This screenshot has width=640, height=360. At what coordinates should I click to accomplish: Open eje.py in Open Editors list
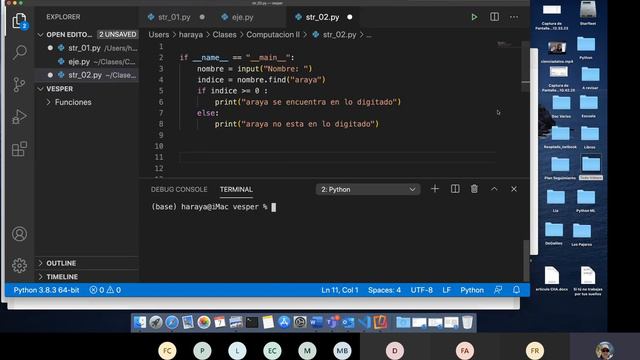pos(87,62)
